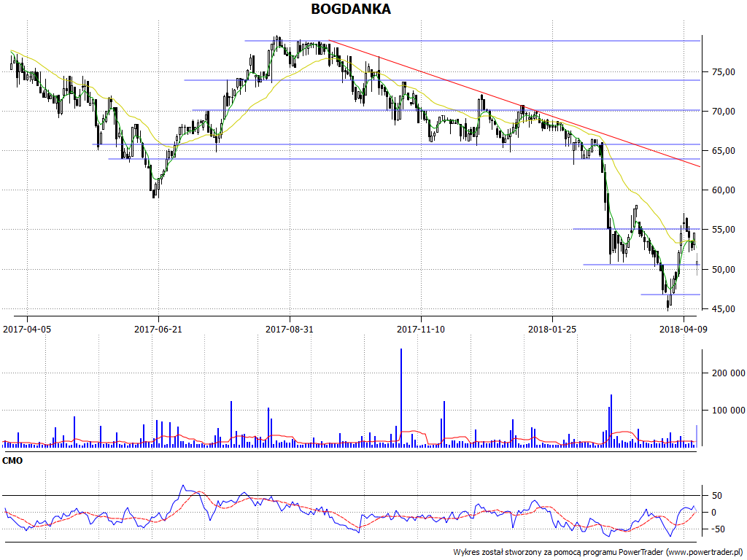Click the CMO axis value 0
The height and width of the screenshot is (560, 747).
tap(713, 513)
